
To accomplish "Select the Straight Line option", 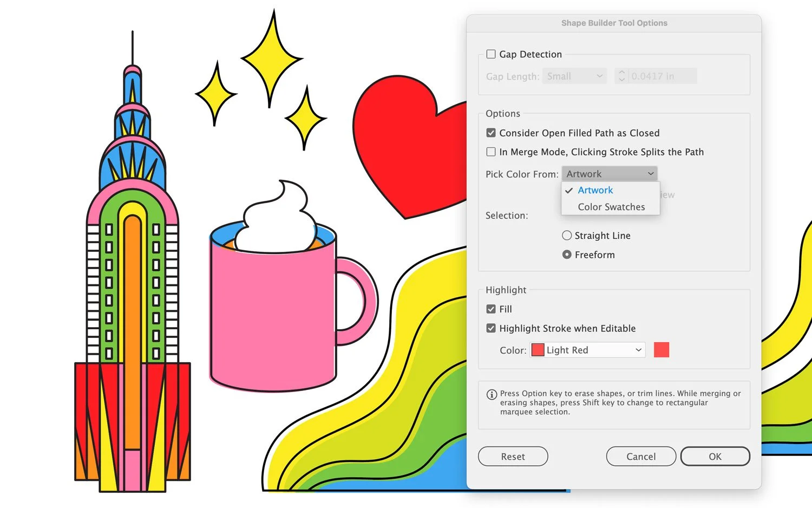I will (x=567, y=235).
